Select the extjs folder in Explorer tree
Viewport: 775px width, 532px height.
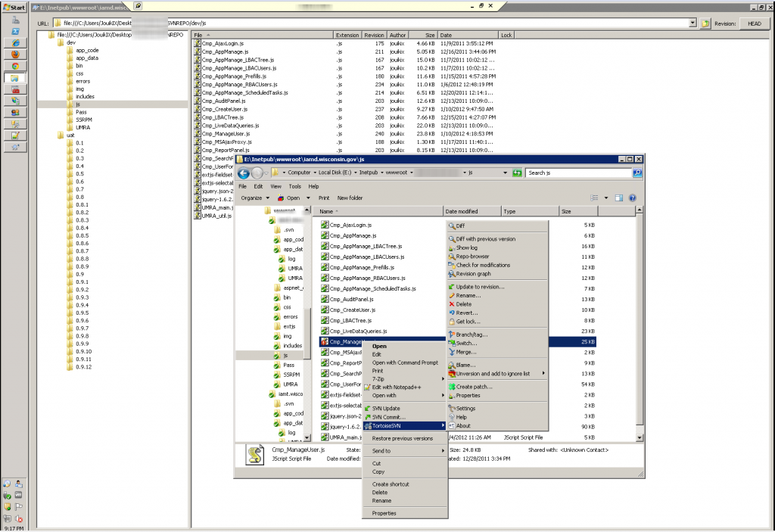pyautogui.click(x=289, y=326)
